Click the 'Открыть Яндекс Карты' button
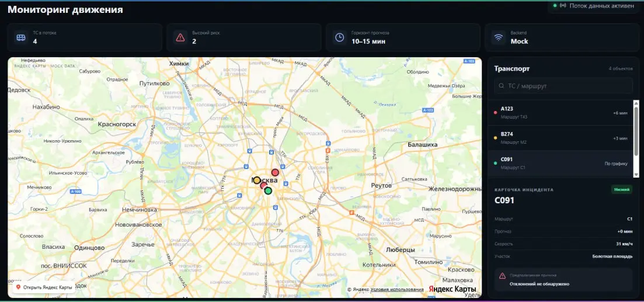644x302 pixels. (44, 287)
